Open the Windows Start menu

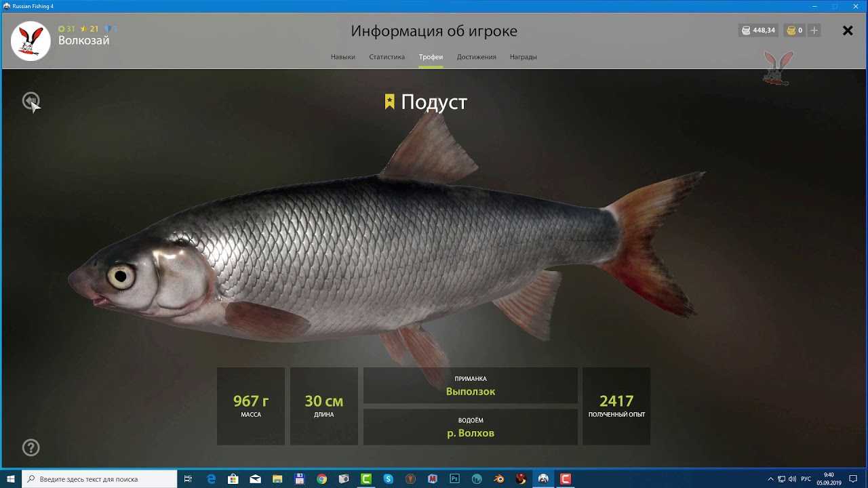pos(11,479)
